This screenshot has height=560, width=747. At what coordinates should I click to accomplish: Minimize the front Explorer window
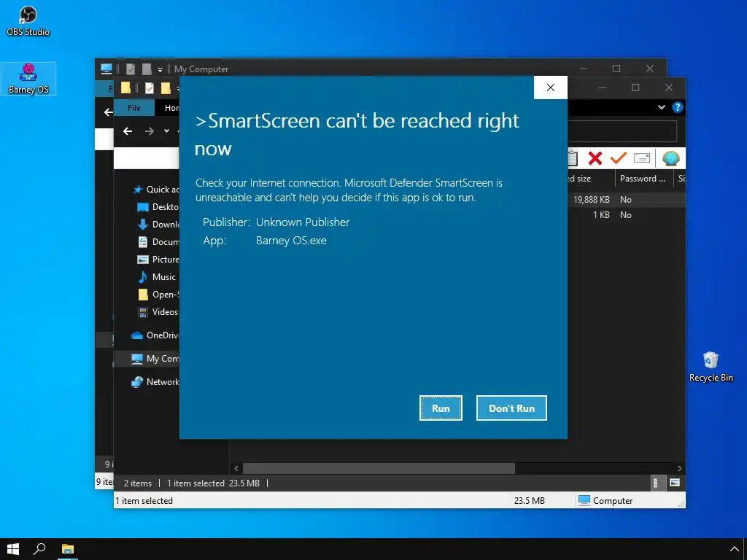point(602,87)
